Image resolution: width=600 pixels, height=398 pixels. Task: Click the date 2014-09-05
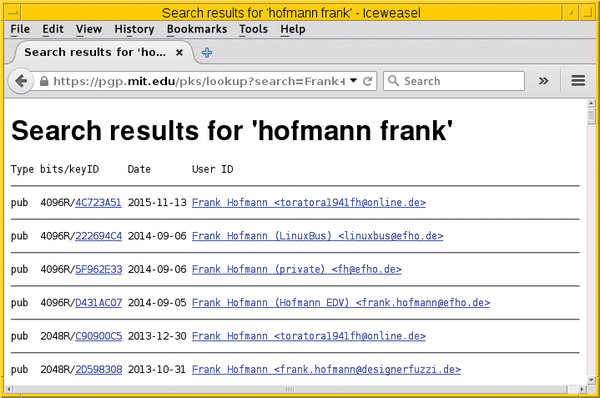pyautogui.click(x=157, y=303)
